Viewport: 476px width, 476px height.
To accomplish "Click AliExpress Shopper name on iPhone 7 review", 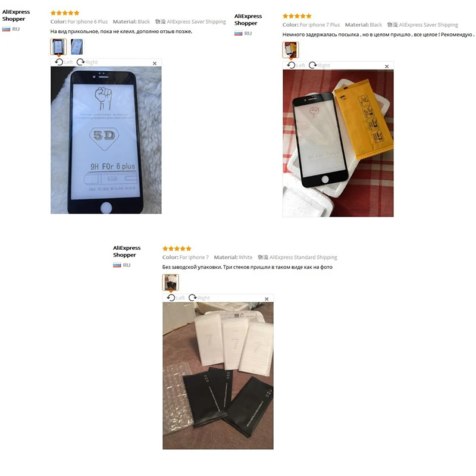I will click(x=127, y=251).
